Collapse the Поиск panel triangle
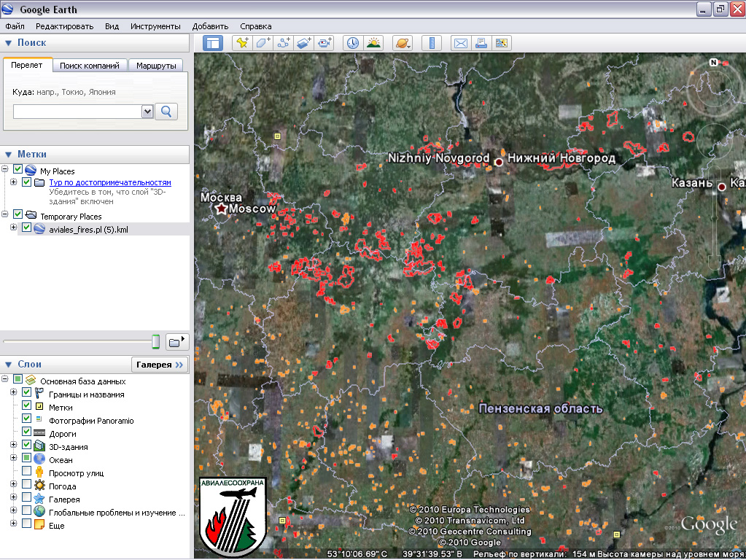 coord(8,43)
